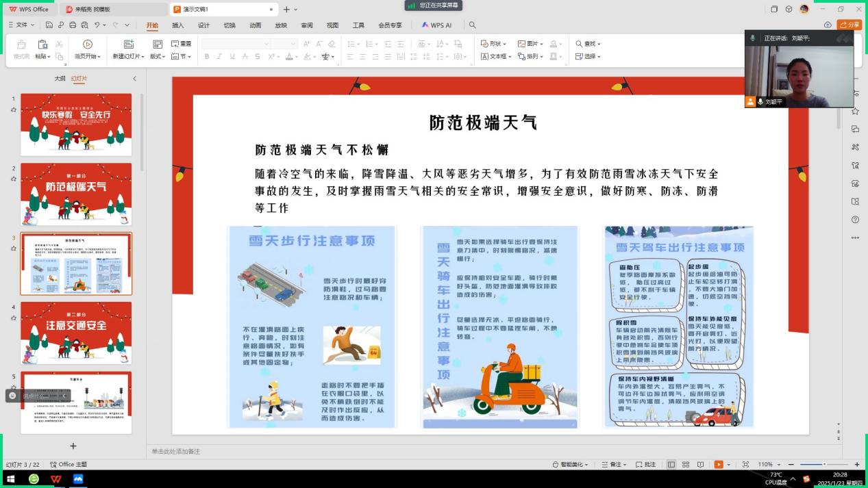The image size is (868, 488).
Task: Add new slide with plus button
Action: click(x=73, y=446)
